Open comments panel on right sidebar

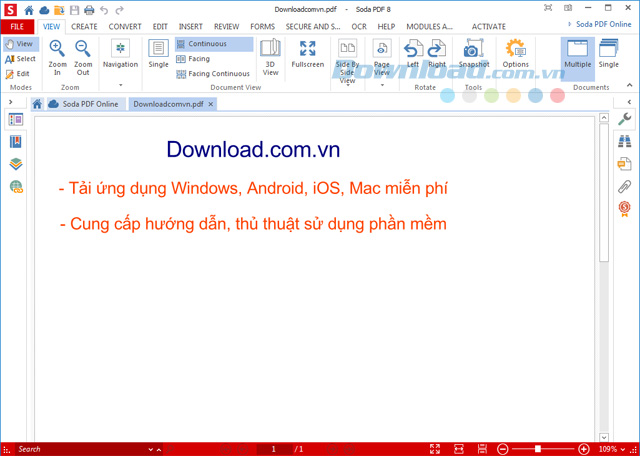pyautogui.click(x=624, y=164)
